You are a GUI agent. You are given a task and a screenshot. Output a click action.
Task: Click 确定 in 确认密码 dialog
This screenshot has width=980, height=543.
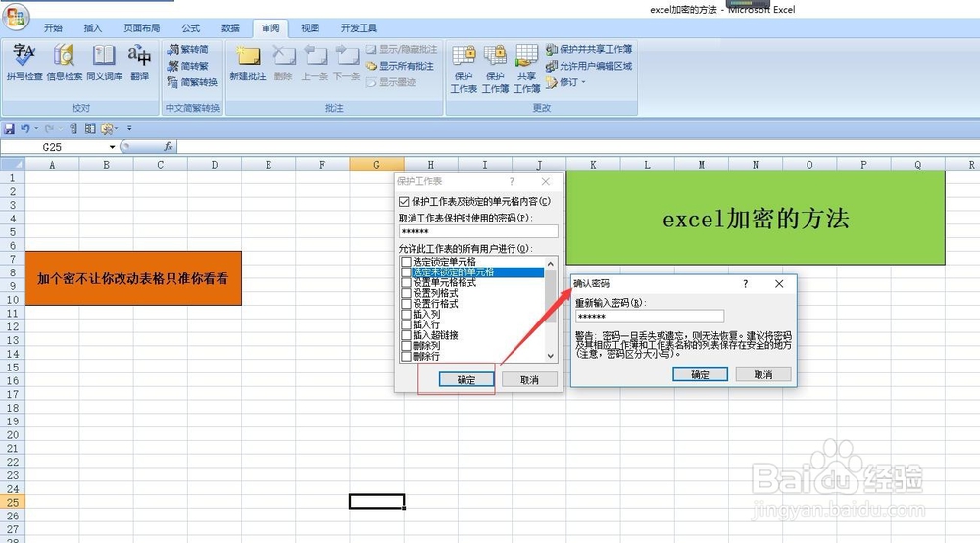coord(700,374)
